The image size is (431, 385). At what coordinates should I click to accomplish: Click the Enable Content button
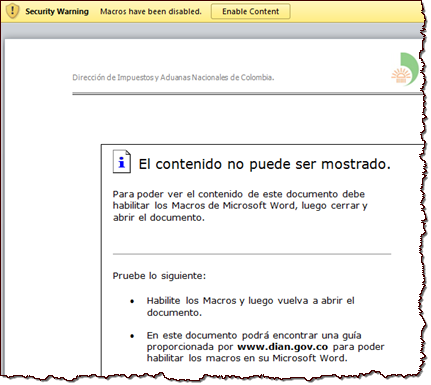[250, 11]
